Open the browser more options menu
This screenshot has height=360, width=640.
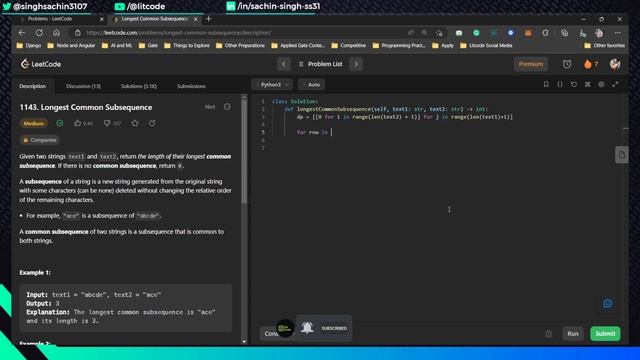618,33
